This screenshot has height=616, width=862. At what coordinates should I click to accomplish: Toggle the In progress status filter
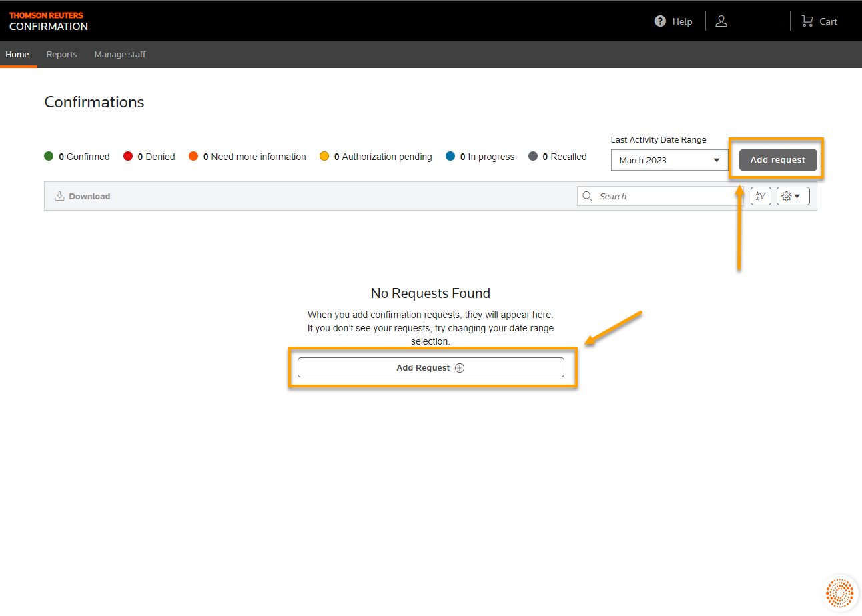click(x=480, y=156)
